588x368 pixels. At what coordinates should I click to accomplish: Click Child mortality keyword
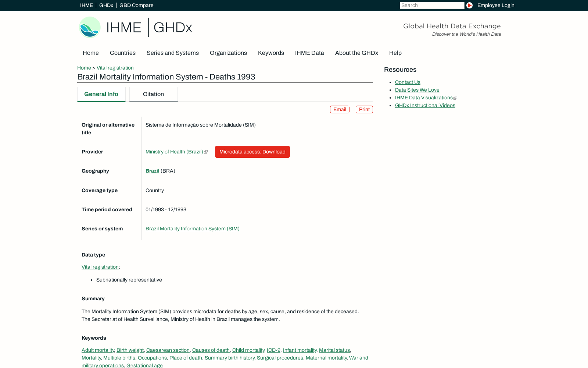tap(248, 350)
